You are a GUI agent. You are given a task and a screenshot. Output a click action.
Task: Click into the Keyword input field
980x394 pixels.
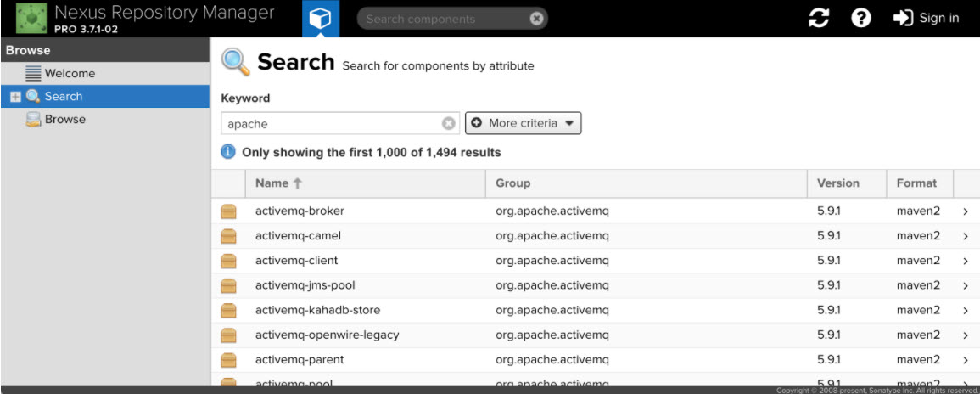click(x=333, y=124)
